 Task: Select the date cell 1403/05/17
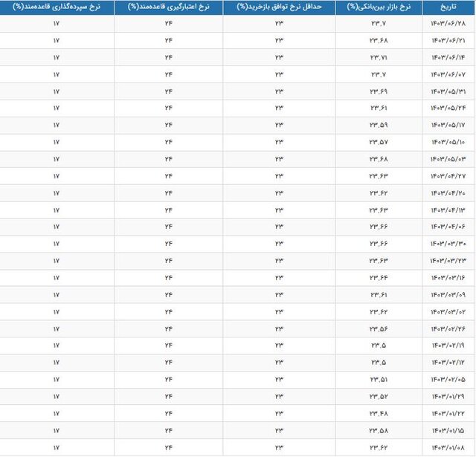[448, 126]
